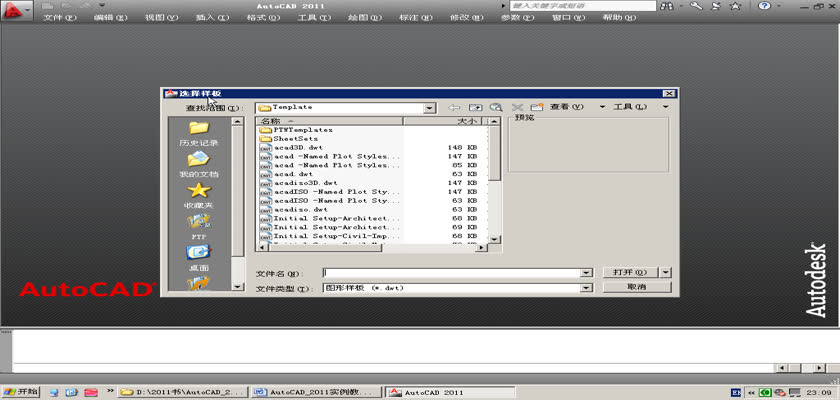Select acad3D.dwt template file
The height and width of the screenshot is (400, 840).
(x=291, y=148)
